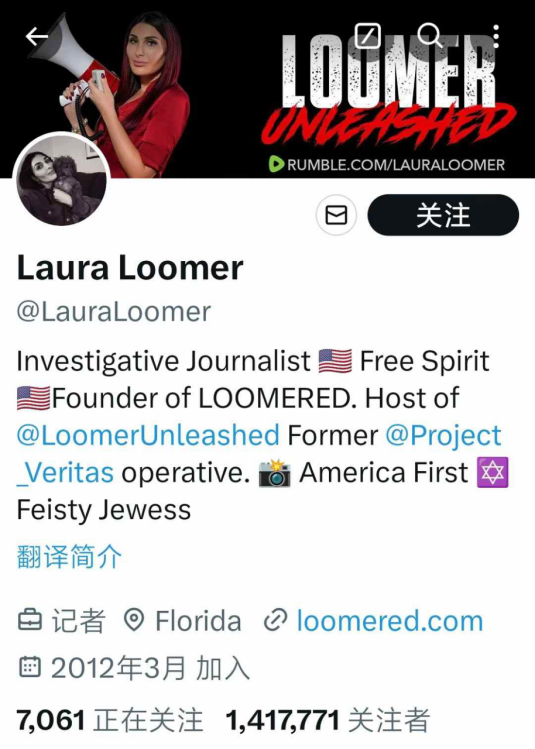535x749 pixels.
Task: Open profile search magnifier icon
Action: 429,35
